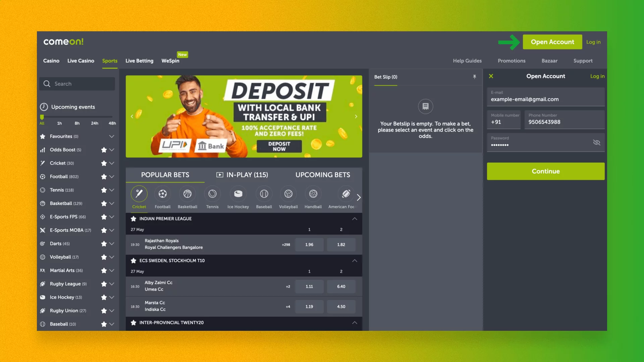This screenshot has width=644, height=362.
Task: Switch to Live Betting section
Action: pos(139,61)
